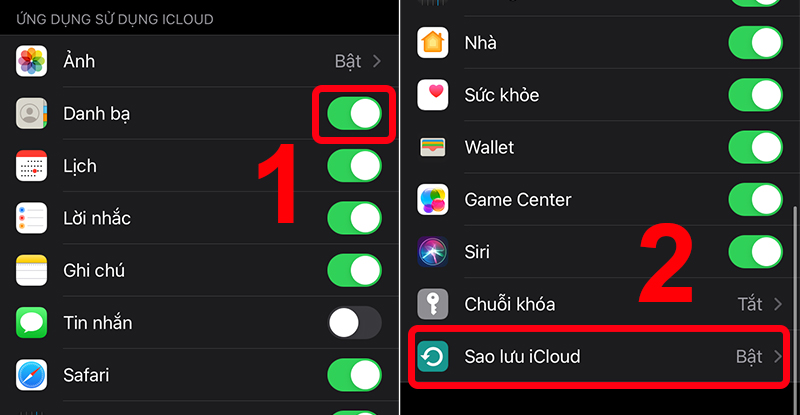Expand the Sao lưu iCloud chevron
Viewport: 800px width, 415px height.
tap(778, 356)
